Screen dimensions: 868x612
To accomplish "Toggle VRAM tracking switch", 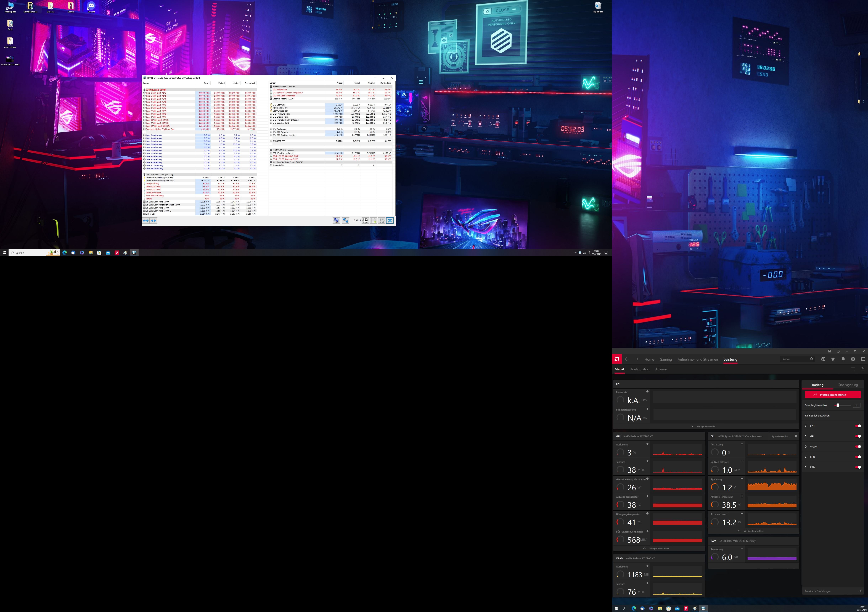I will click(x=858, y=446).
